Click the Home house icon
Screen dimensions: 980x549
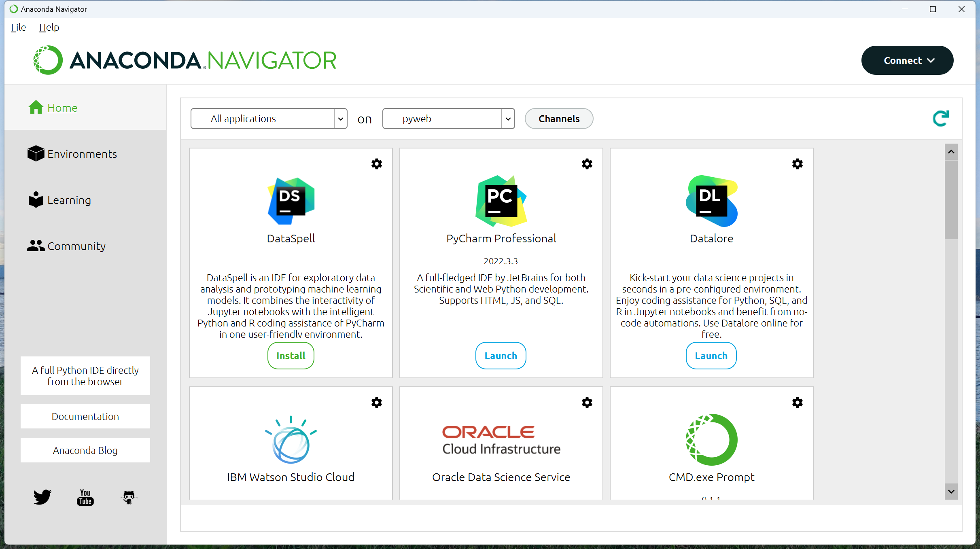(x=36, y=107)
